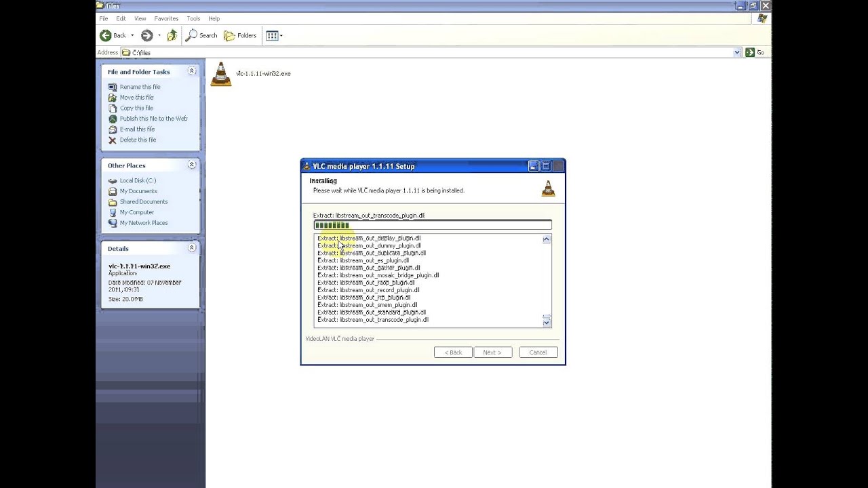The image size is (868, 488).
Task: Open My Documents link
Action: (138, 191)
